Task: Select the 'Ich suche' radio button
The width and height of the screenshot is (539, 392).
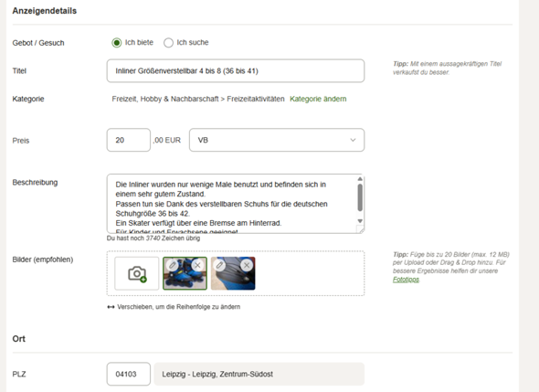Action: (x=168, y=43)
